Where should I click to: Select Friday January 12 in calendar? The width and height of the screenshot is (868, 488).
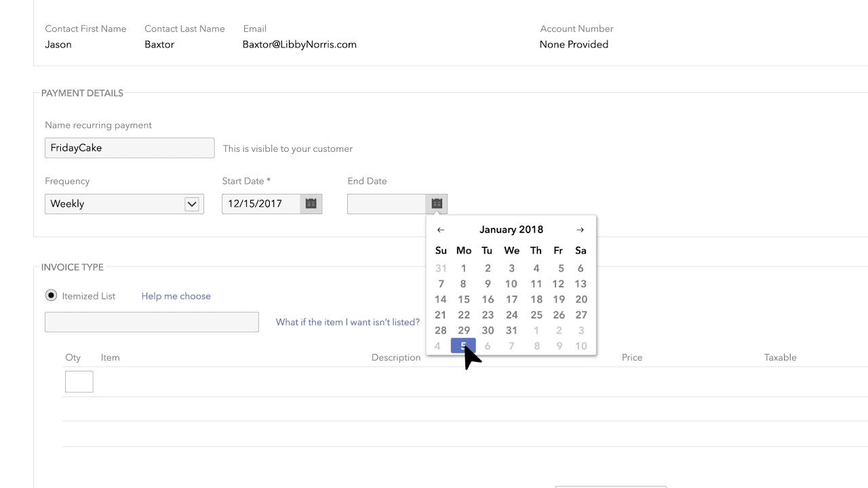point(558,284)
